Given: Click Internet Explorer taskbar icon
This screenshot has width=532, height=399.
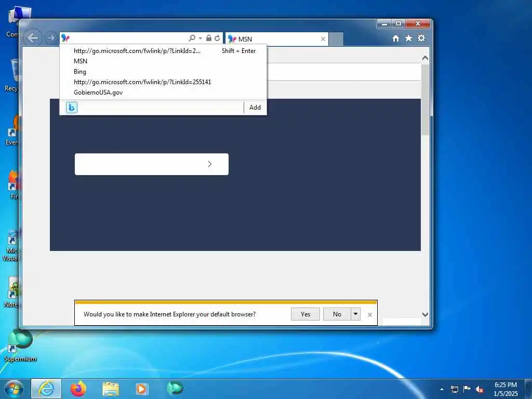Looking at the screenshot, I should click(46, 389).
